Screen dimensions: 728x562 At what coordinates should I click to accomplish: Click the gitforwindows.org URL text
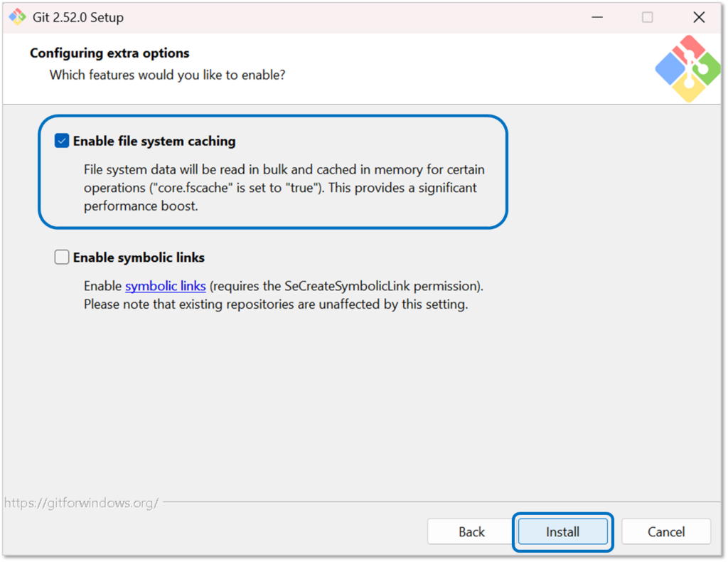81,503
